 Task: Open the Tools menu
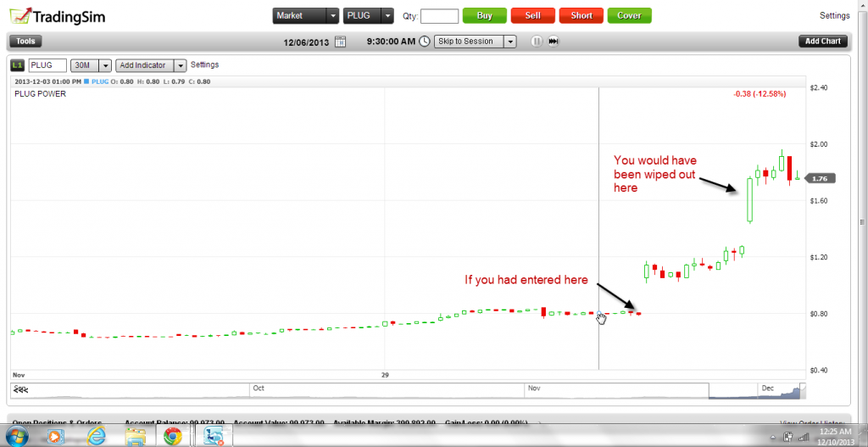click(x=25, y=41)
